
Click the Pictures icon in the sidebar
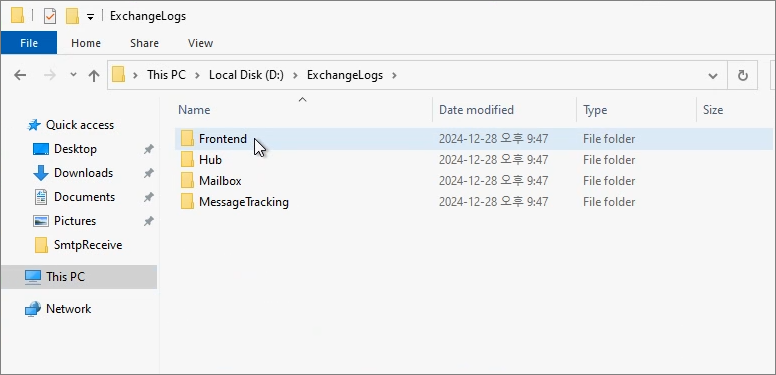pyautogui.click(x=41, y=221)
